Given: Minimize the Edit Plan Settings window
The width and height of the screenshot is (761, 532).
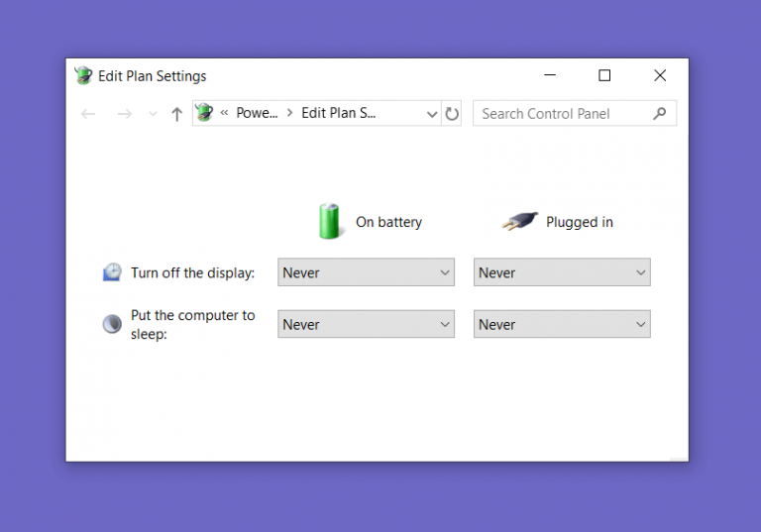Looking at the screenshot, I should point(550,75).
